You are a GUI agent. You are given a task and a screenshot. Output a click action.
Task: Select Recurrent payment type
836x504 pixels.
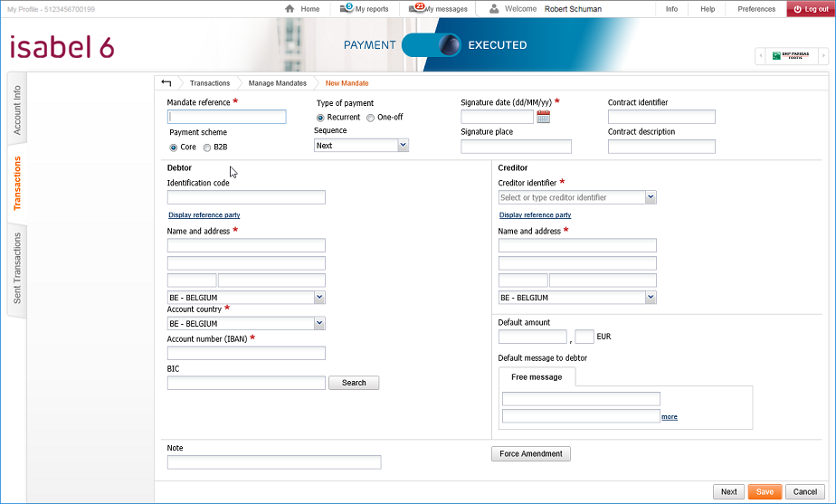point(320,118)
